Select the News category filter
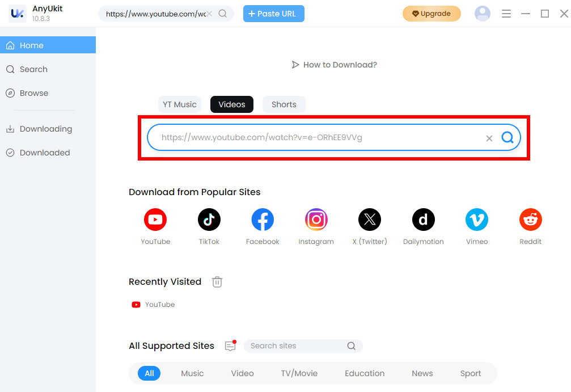This screenshot has width=571, height=392. coord(422,373)
